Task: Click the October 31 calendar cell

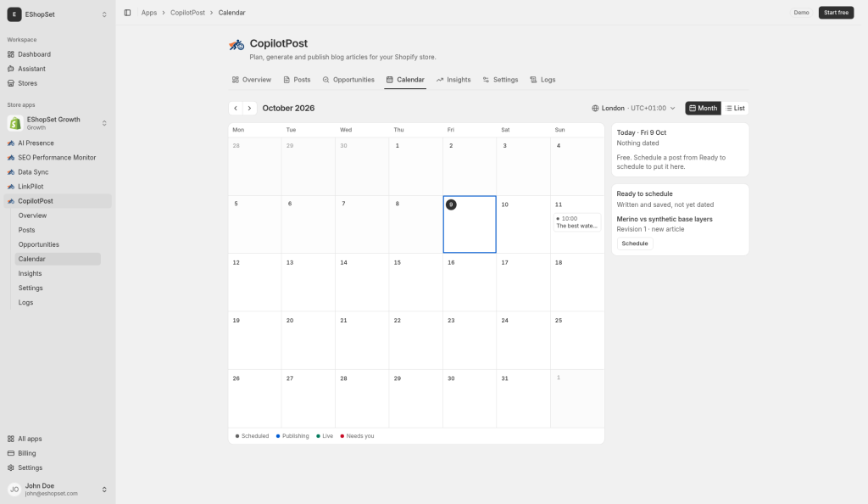Action: [523, 399]
